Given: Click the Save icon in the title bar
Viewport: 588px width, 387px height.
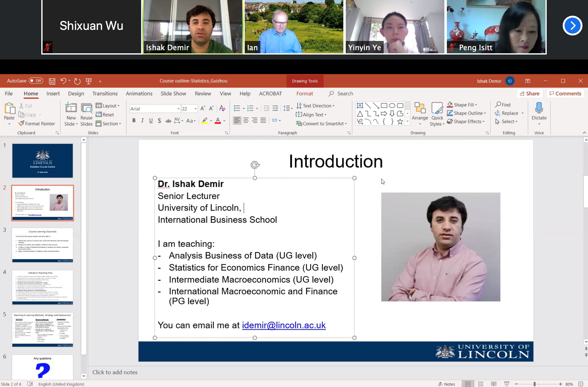Looking at the screenshot, I should tap(52, 81).
